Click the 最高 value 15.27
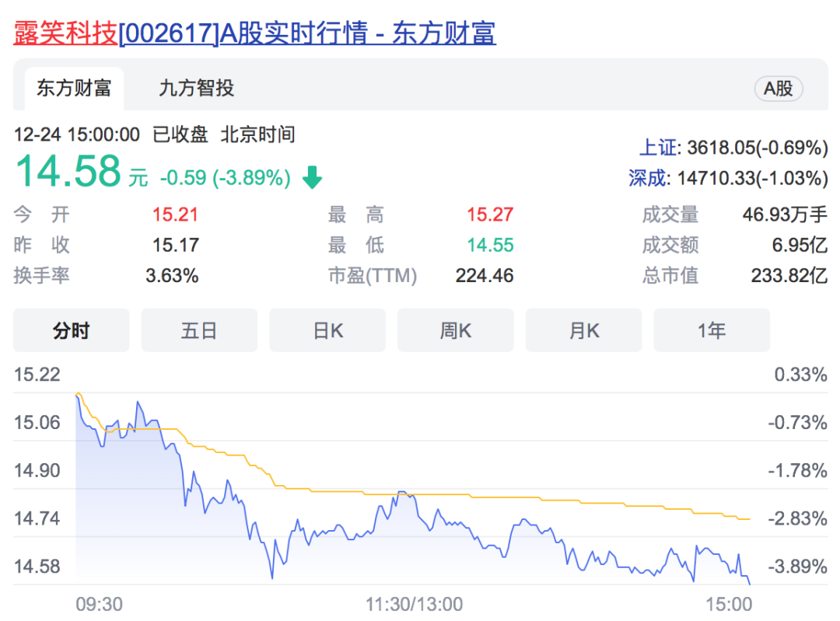The height and width of the screenshot is (621, 840). point(490,215)
